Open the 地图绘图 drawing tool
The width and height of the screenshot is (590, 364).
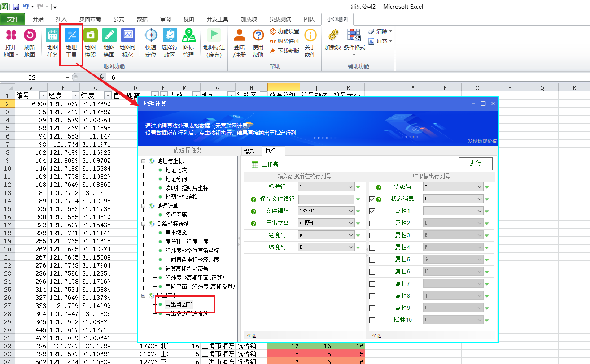[x=109, y=43]
